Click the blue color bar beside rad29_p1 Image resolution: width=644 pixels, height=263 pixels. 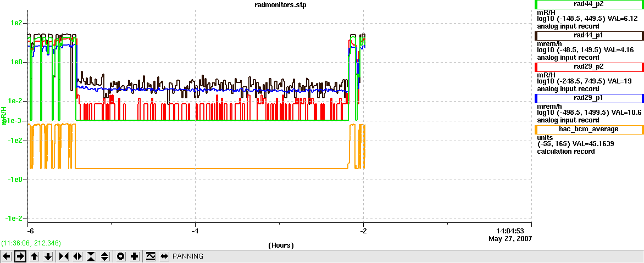point(536,98)
